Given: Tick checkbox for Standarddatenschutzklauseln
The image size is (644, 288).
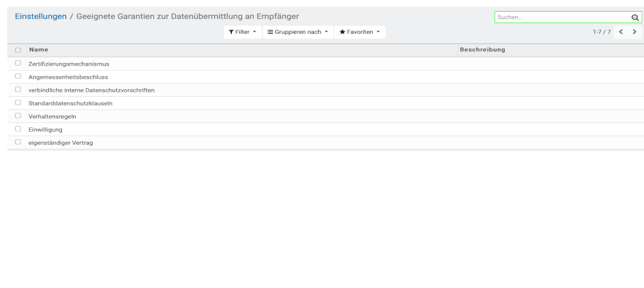Looking at the screenshot, I should (18, 103).
